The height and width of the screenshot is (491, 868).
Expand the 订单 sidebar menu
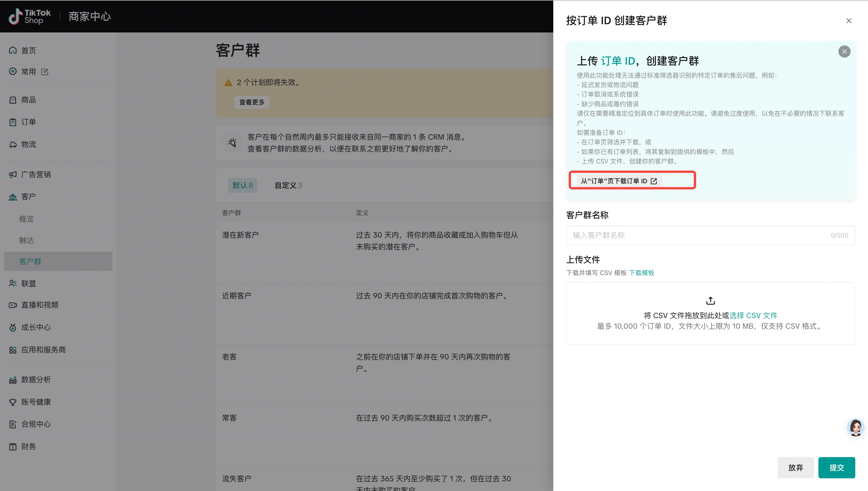coord(28,122)
